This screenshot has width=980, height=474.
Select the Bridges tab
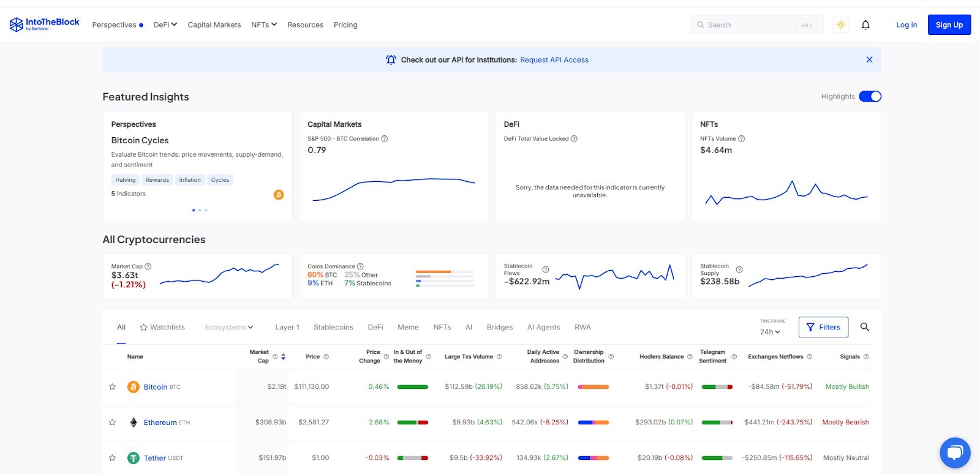500,327
